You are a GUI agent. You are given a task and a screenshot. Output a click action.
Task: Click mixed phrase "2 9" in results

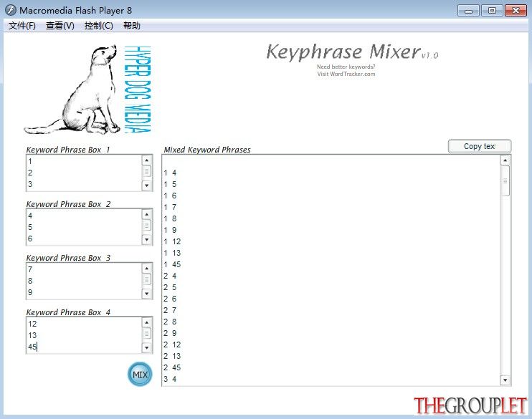point(170,333)
